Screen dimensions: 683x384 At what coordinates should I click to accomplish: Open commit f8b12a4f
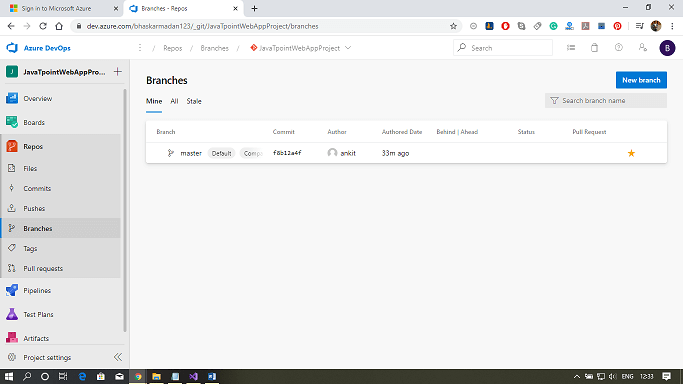coord(287,153)
